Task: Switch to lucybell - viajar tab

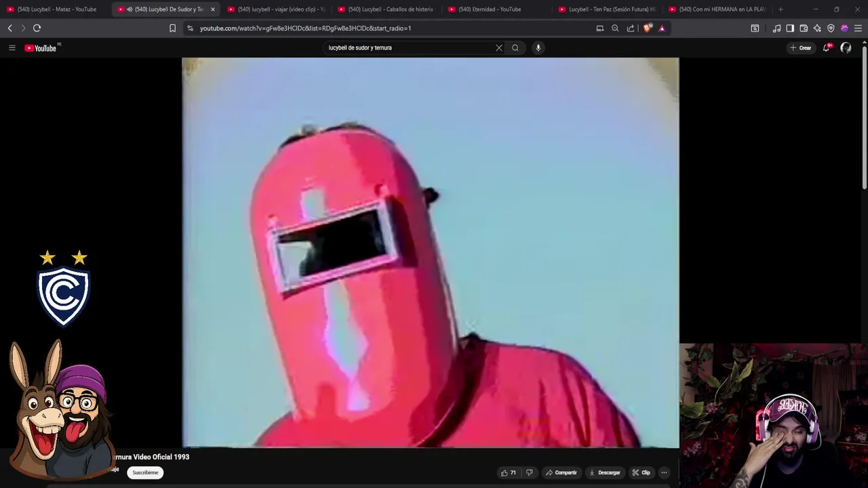Action: click(277, 9)
